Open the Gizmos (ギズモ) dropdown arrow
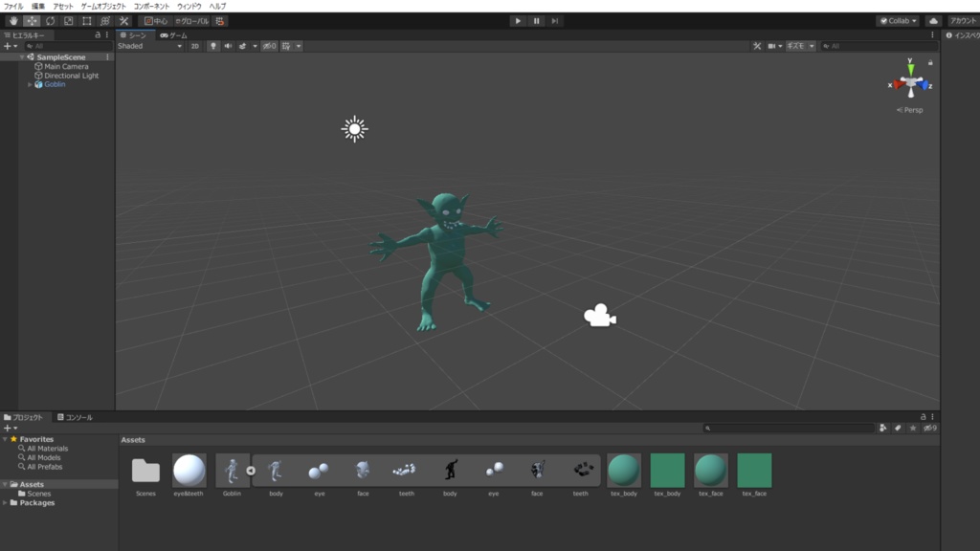Image resolution: width=980 pixels, height=551 pixels. click(x=812, y=46)
